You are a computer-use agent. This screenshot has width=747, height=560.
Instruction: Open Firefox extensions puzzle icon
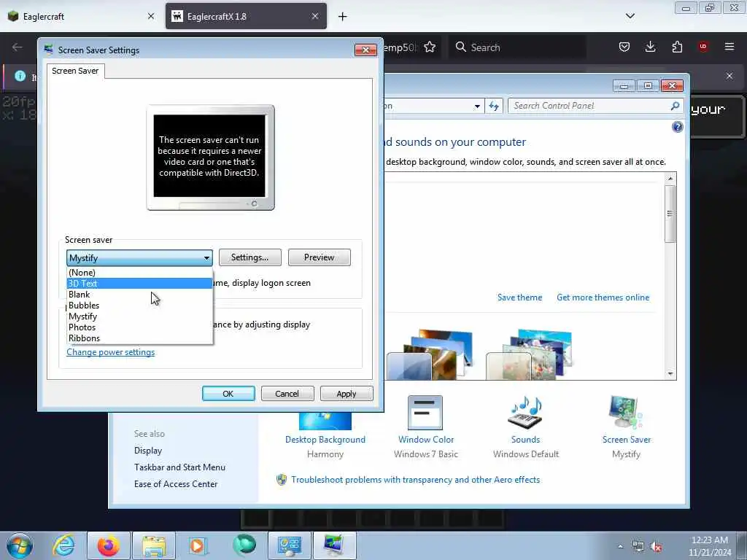pos(677,47)
